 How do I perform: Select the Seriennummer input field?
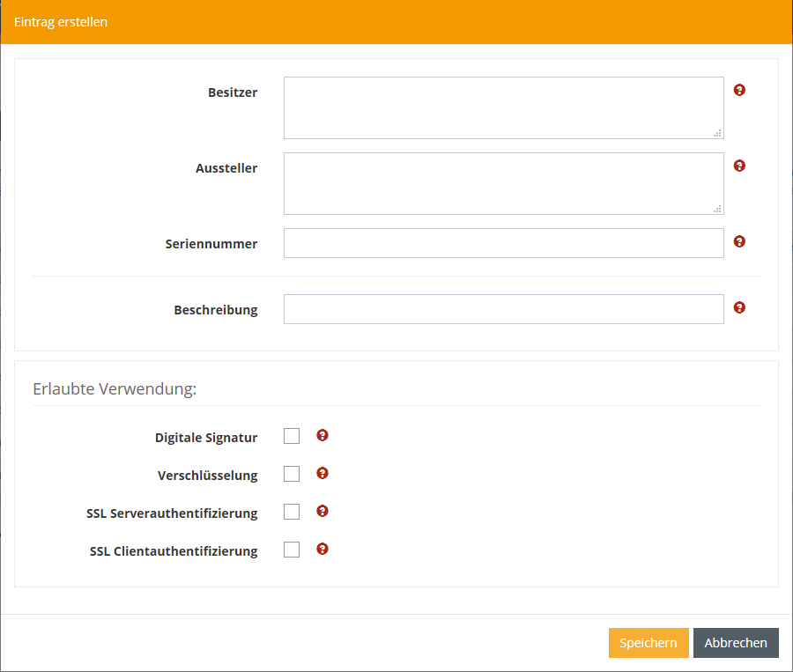503,243
